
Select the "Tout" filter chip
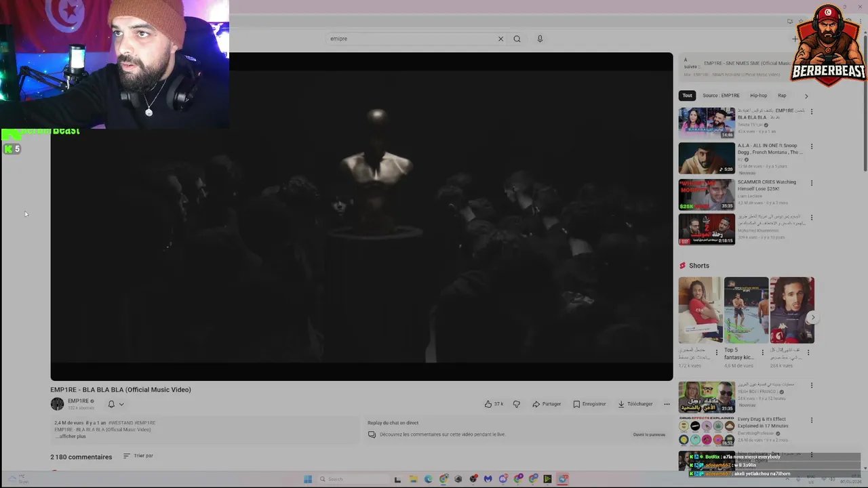(x=687, y=96)
